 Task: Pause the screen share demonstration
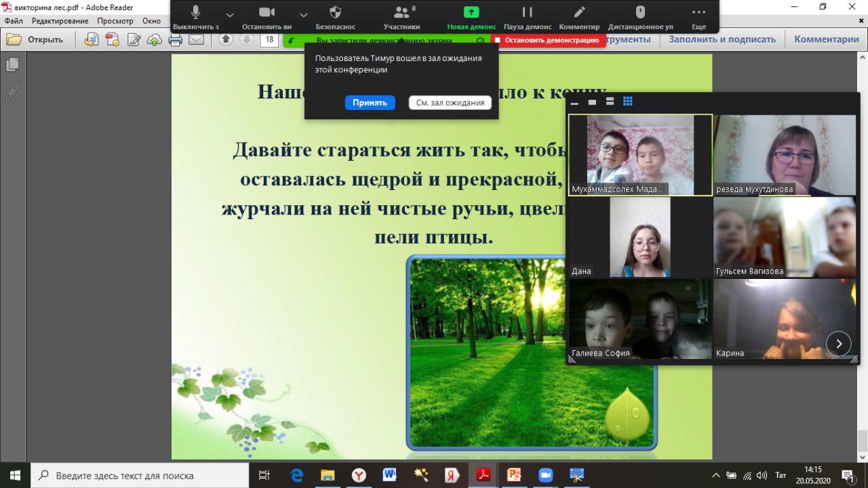527,13
